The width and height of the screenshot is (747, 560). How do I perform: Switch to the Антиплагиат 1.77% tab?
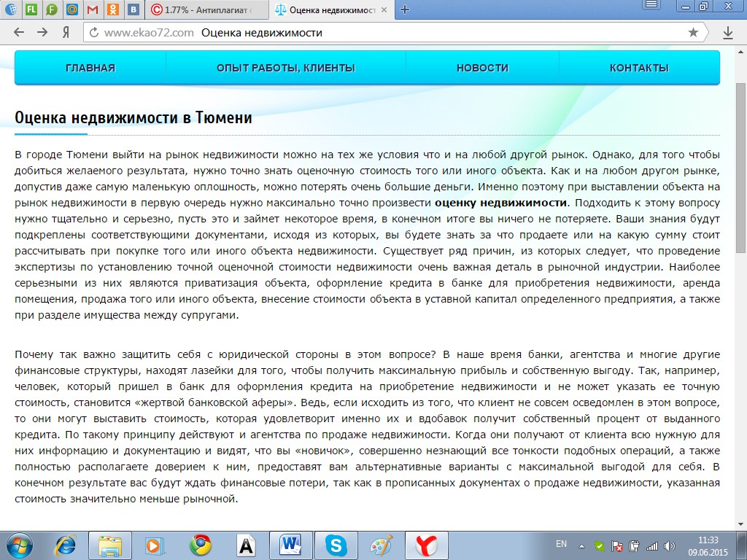pyautogui.click(x=206, y=9)
